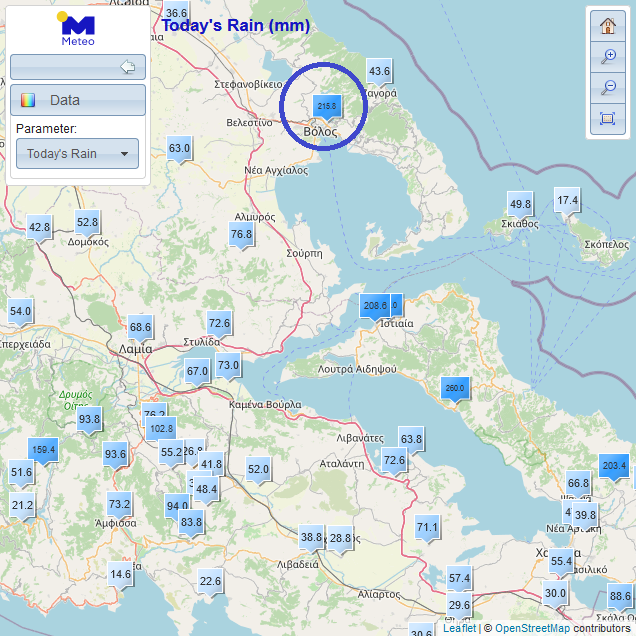Viewport: 636px width, 636px height.
Task: Click the 208.6 rain marker near Istiaia
Action: (374, 306)
